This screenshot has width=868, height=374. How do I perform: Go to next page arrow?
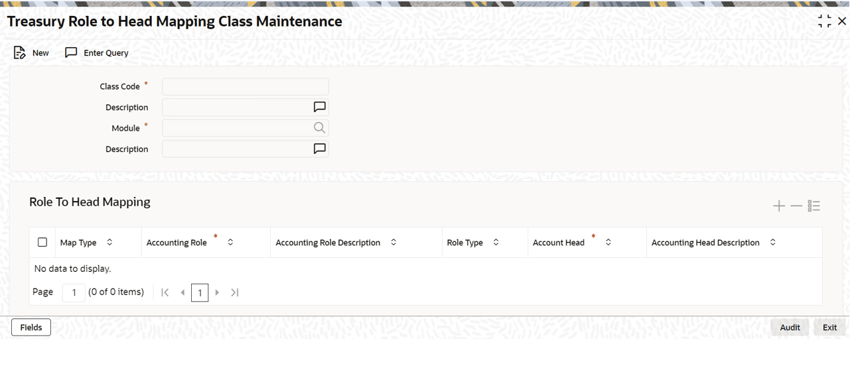(x=217, y=292)
